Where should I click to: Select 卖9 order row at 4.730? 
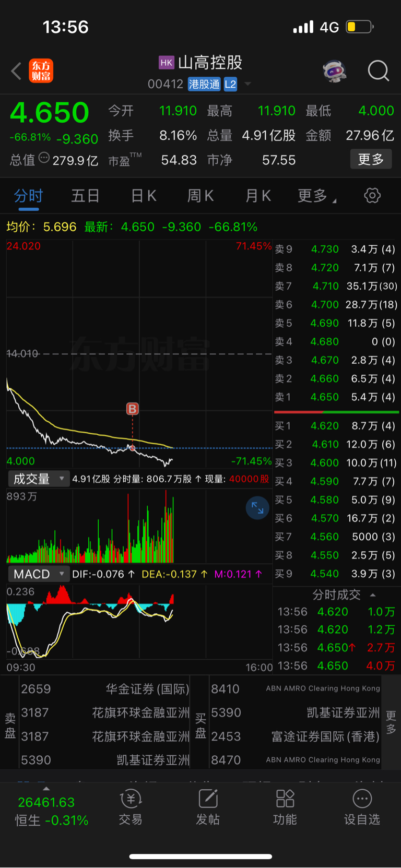[x=335, y=249]
